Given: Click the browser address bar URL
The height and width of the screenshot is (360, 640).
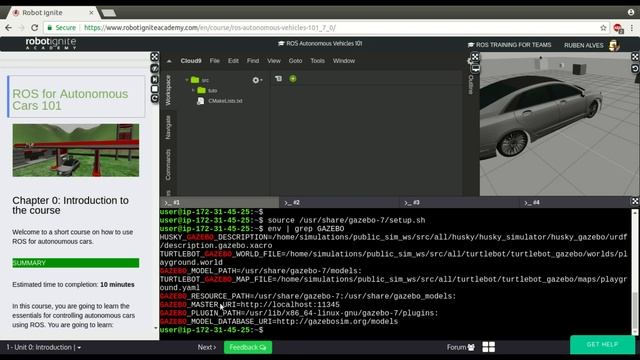Looking at the screenshot, I should tap(210, 28).
